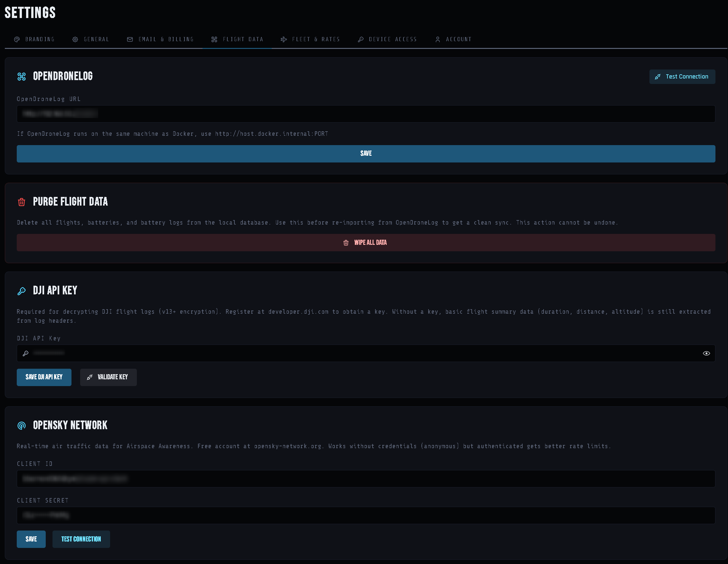Save the OpenDroneLog URL
The image size is (728, 564).
click(366, 153)
